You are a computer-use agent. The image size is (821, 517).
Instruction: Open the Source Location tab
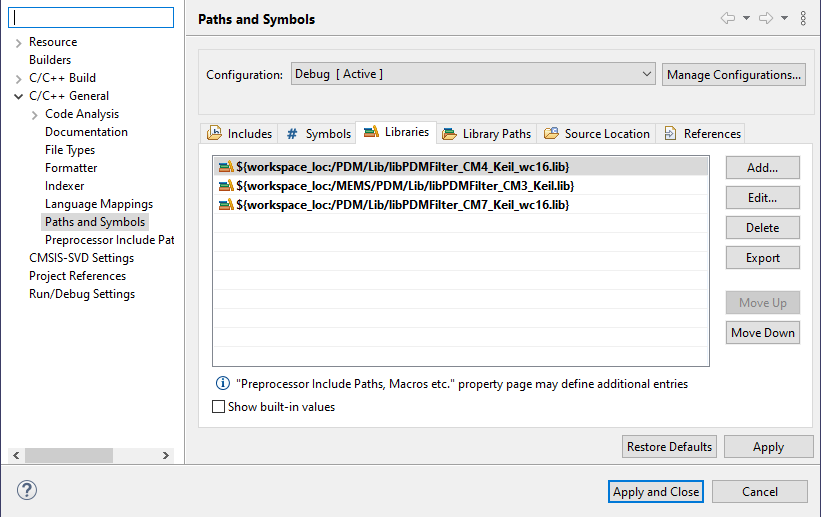pyautogui.click(x=596, y=134)
